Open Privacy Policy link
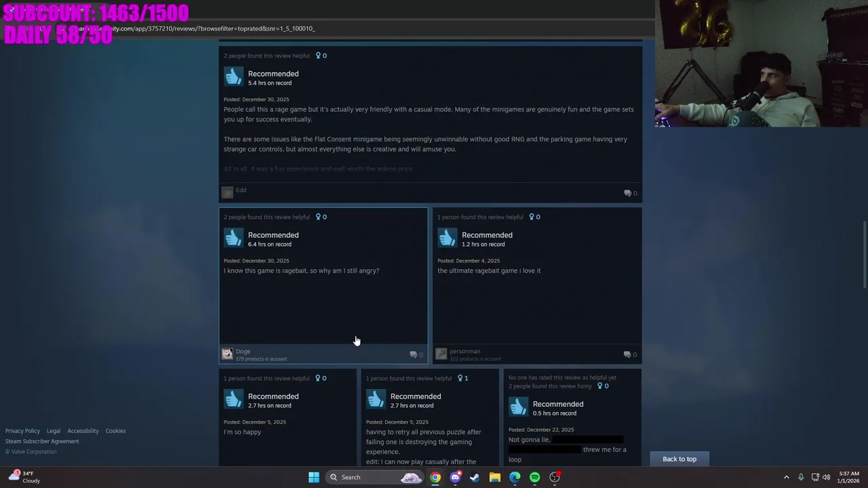The width and height of the screenshot is (868, 488). [22, 431]
